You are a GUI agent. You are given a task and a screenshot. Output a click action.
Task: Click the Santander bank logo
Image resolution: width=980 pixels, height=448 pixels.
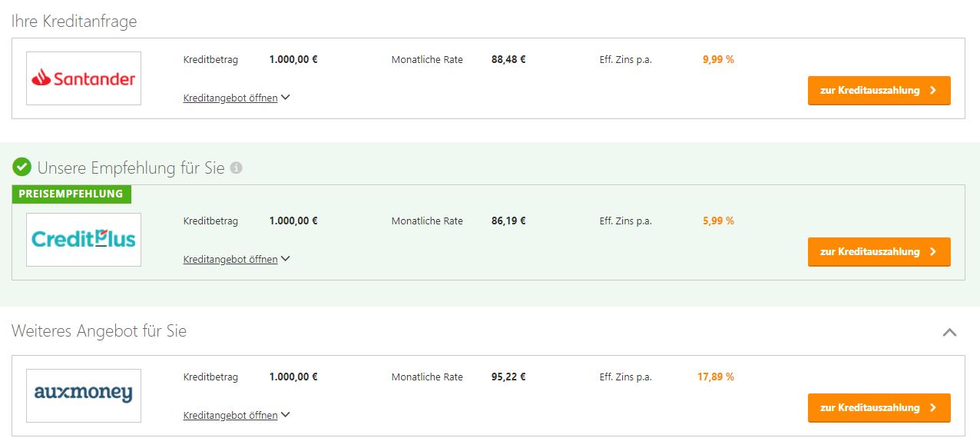point(84,78)
